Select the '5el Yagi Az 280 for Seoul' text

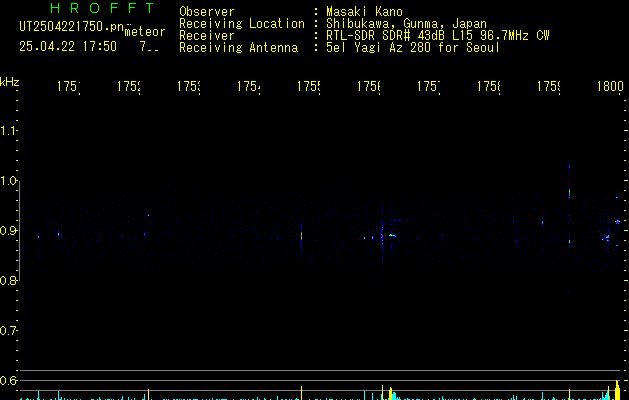tap(413, 48)
